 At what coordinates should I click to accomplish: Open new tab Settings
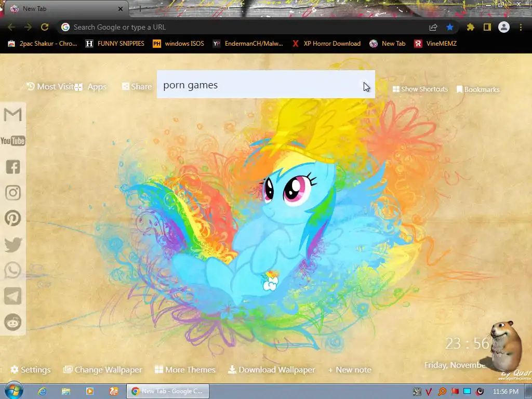[x=31, y=370]
